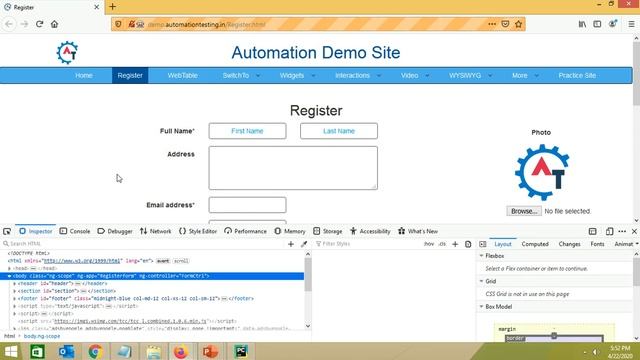Expand the head node in HTML tree
This screenshot has width=640, height=360.
(x=9, y=268)
